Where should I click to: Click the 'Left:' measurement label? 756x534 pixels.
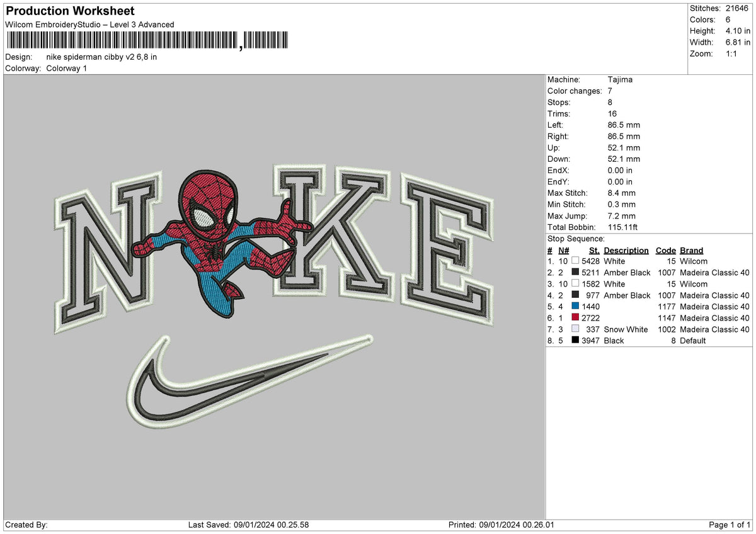tap(556, 125)
